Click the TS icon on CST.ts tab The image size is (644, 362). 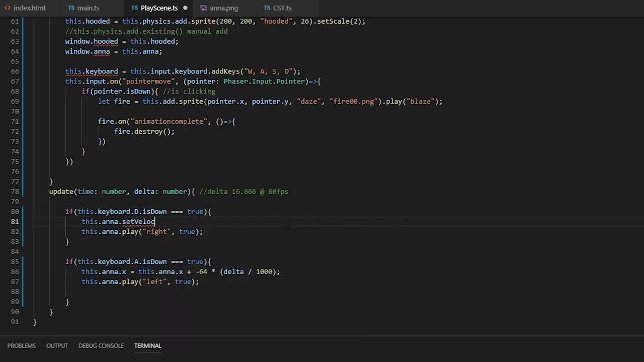[267, 8]
